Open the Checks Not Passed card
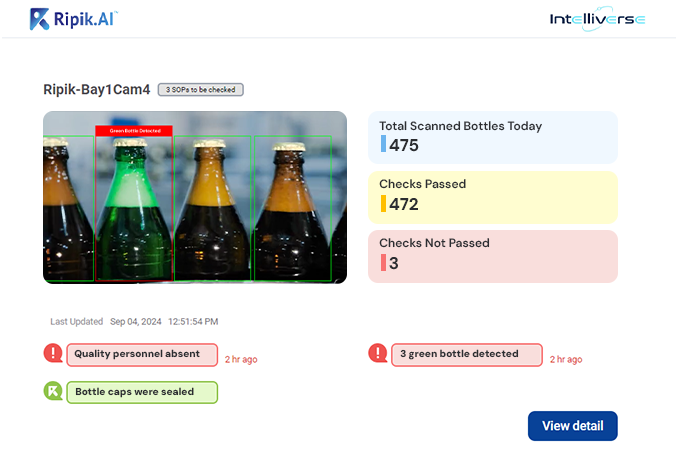Image resolution: width=676 pixels, height=458 pixels. tap(493, 256)
